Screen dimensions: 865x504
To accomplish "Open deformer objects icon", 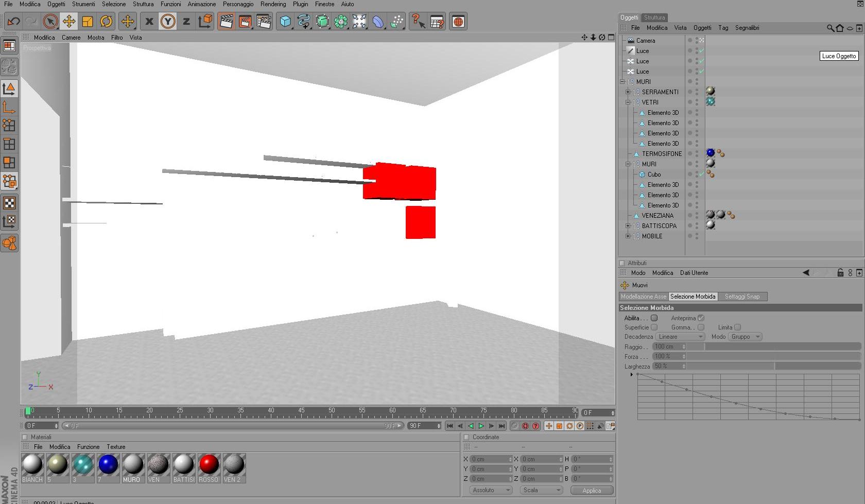I will pyautogui.click(x=378, y=22).
